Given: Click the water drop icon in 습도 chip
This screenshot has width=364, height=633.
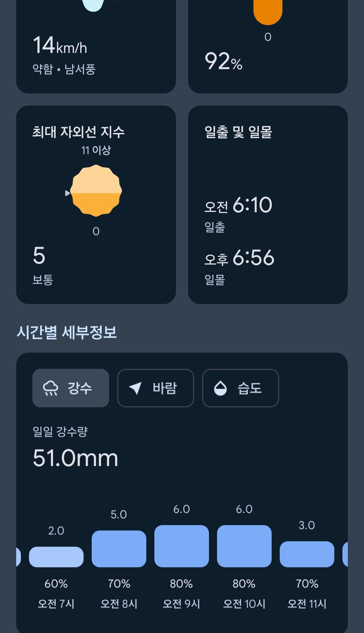Looking at the screenshot, I should (x=220, y=388).
